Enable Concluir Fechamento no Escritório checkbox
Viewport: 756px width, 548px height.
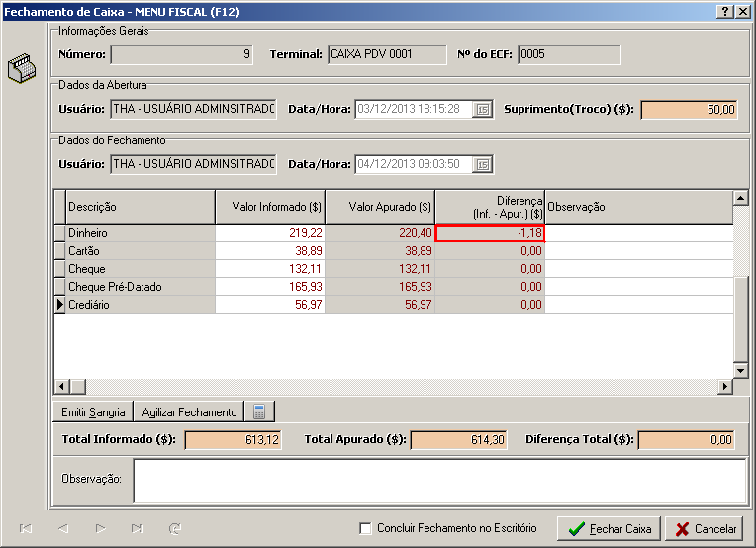coord(366,529)
